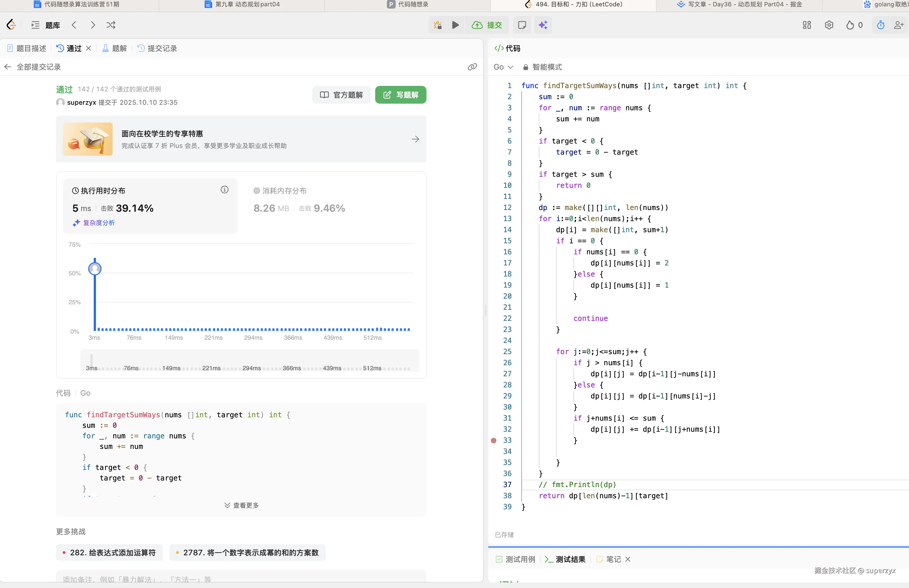Viewport: 909px width, 588px height.
Task: Open problem 2787 challenge link
Action: (247, 553)
